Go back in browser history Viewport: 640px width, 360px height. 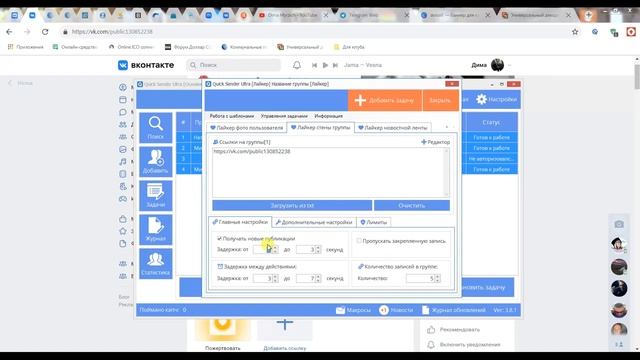click(x=9, y=32)
